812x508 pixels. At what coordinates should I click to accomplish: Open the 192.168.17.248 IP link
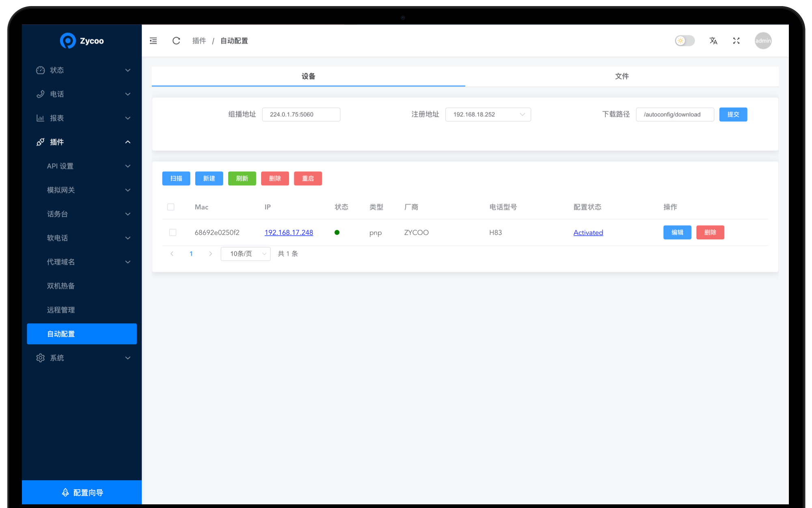[x=289, y=232]
